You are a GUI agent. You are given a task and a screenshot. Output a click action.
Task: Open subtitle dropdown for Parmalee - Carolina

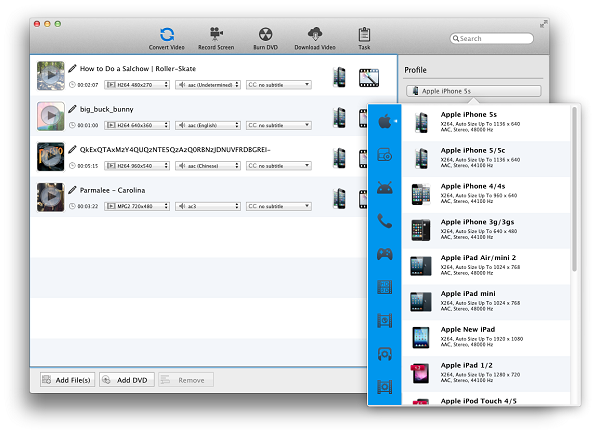[279, 206]
